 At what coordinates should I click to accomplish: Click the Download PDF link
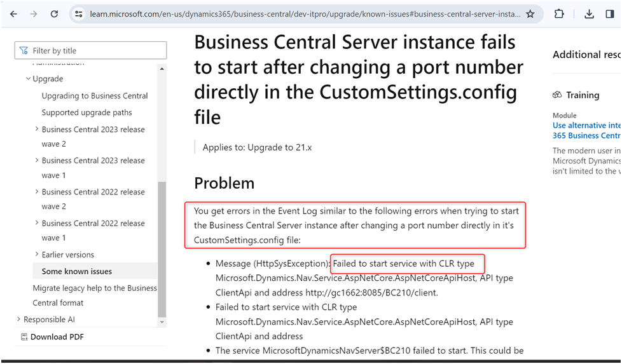pos(57,337)
